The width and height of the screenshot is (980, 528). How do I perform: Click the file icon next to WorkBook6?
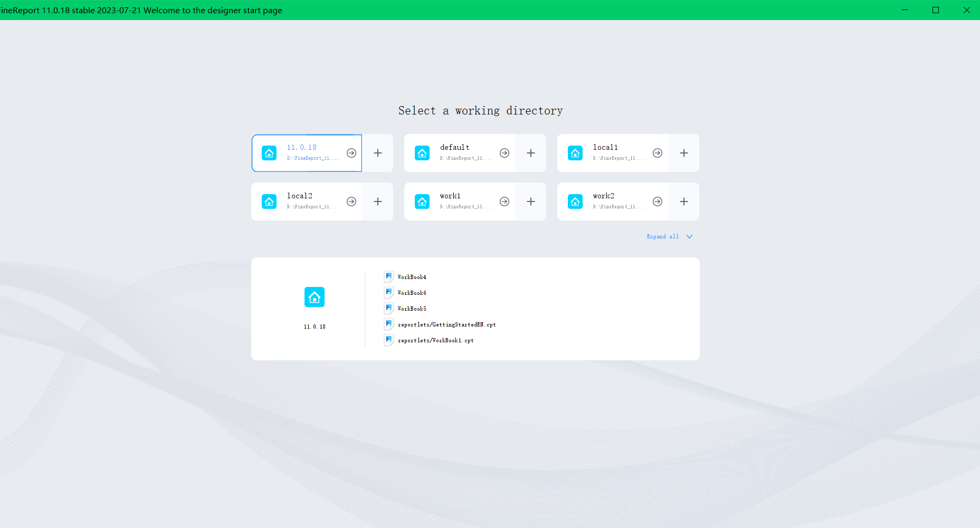389,292
